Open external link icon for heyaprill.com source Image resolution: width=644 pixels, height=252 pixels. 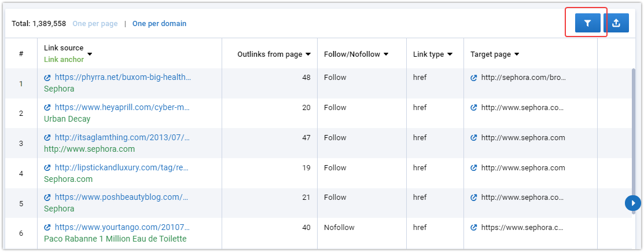(x=47, y=108)
